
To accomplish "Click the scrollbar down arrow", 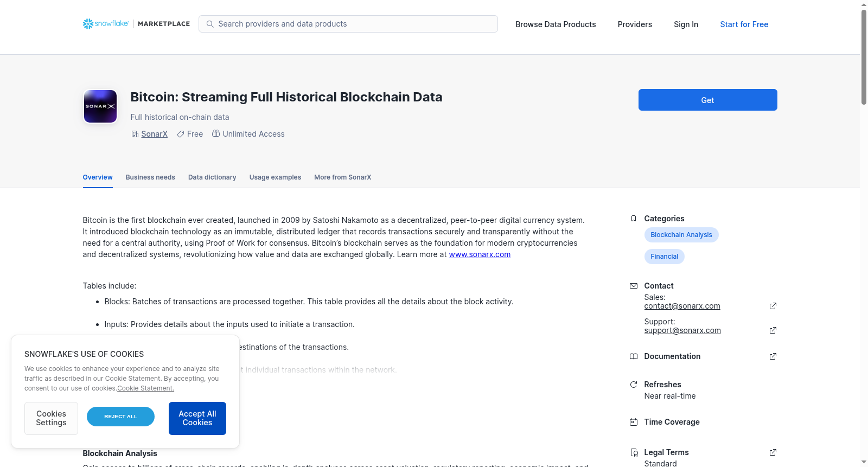I will coord(864,462).
